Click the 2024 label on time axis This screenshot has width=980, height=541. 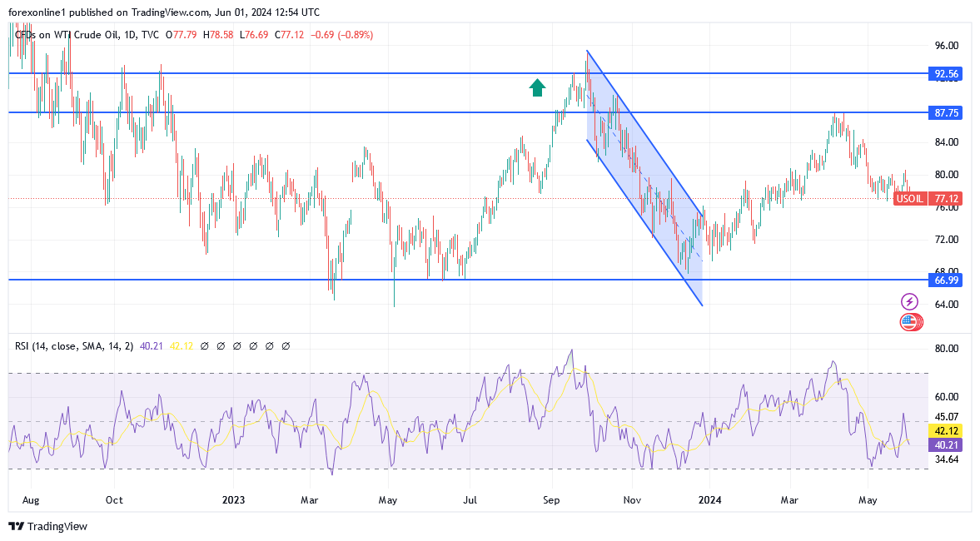tap(709, 500)
